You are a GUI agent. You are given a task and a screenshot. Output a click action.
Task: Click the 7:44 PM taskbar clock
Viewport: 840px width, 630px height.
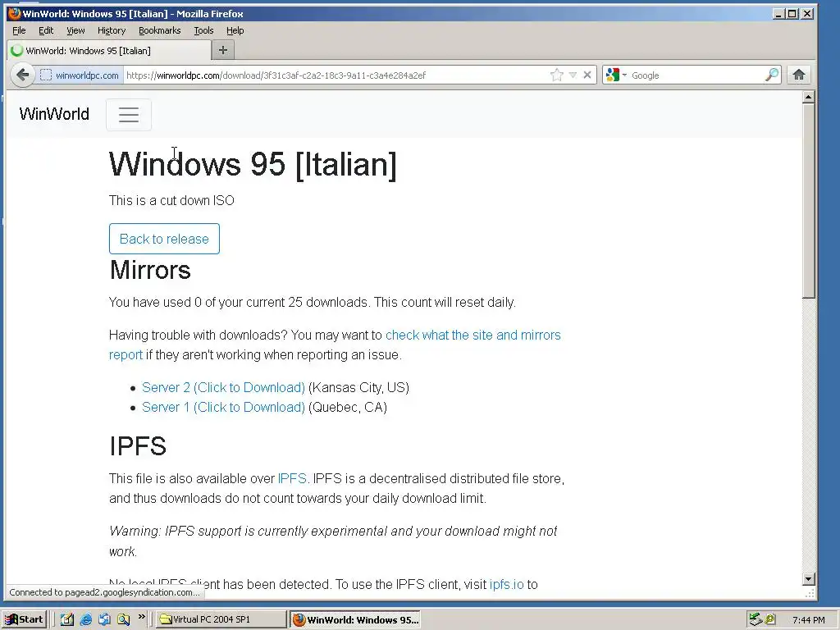pyautogui.click(x=808, y=620)
